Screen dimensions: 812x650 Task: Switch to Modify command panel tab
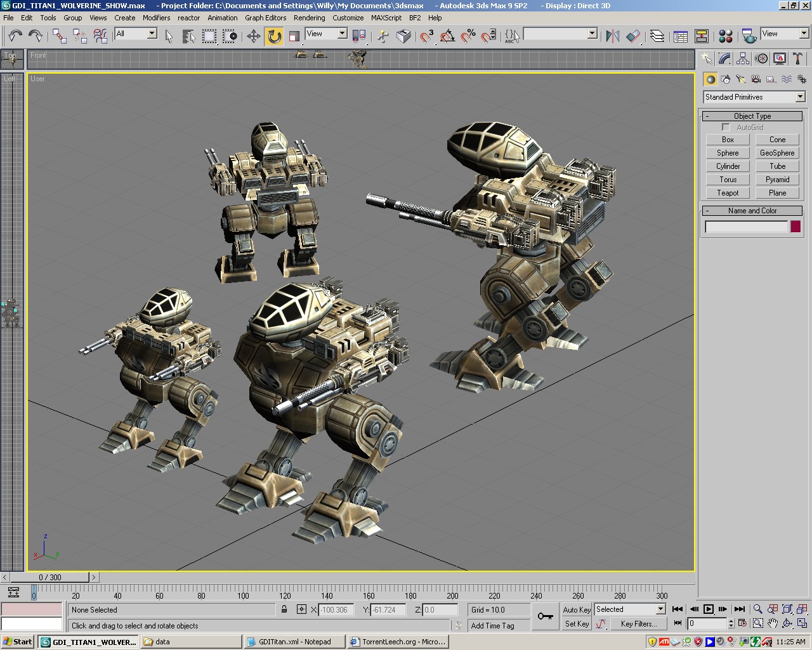click(x=724, y=59)
